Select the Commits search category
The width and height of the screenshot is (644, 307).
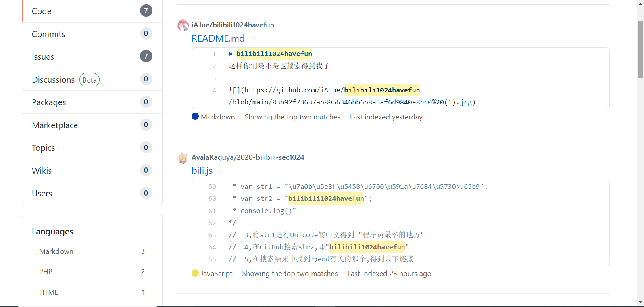point(92,34)
